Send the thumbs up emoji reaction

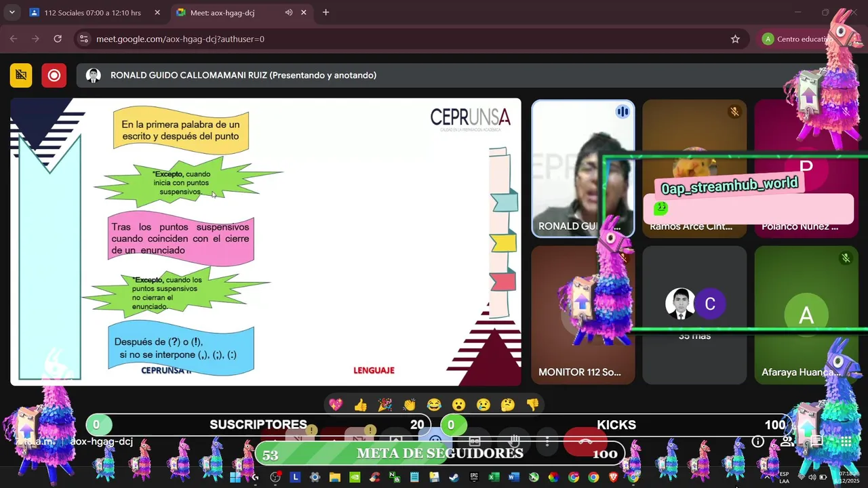[360, 405]
